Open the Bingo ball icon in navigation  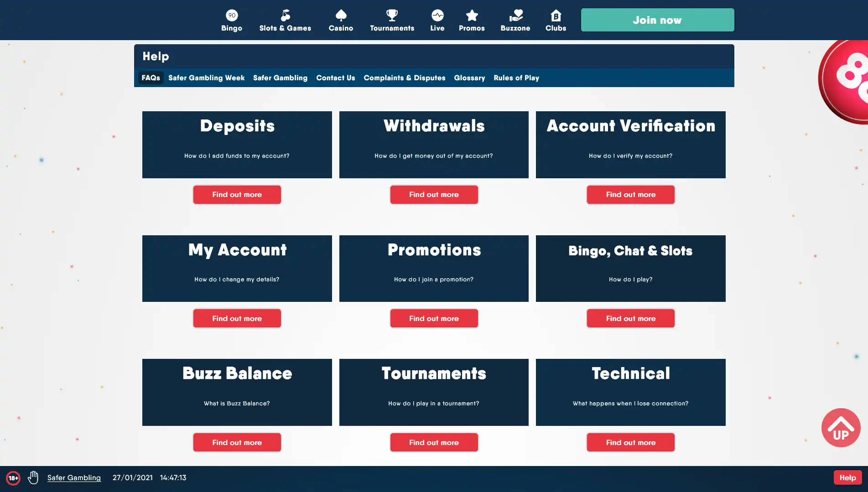pyautogui.click(x=232, y=16)
